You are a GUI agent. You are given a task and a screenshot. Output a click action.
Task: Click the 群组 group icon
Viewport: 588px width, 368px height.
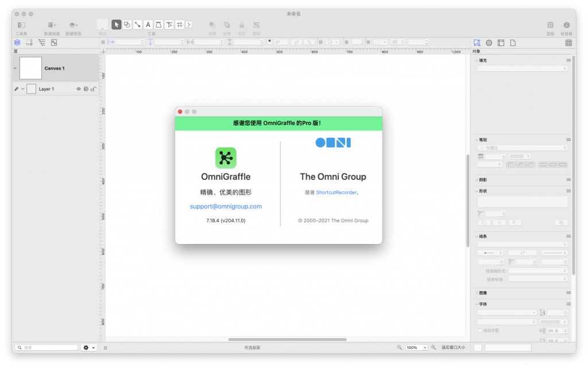click(x=257, y=25)
